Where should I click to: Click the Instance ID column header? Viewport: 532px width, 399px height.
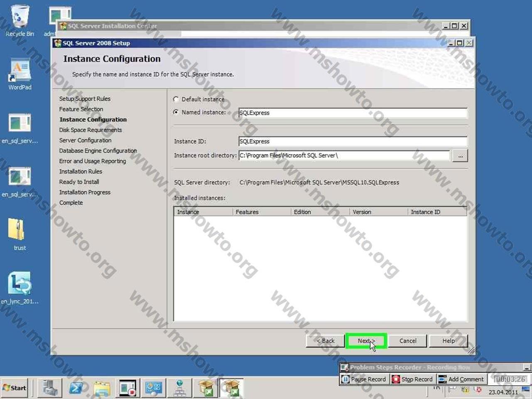tap(437, 212)
